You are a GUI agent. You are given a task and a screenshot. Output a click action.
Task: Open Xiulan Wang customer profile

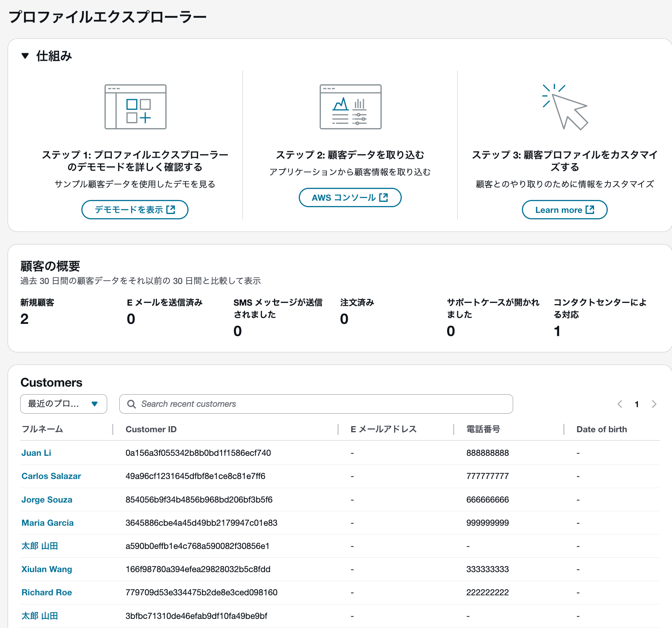point(47,569)
